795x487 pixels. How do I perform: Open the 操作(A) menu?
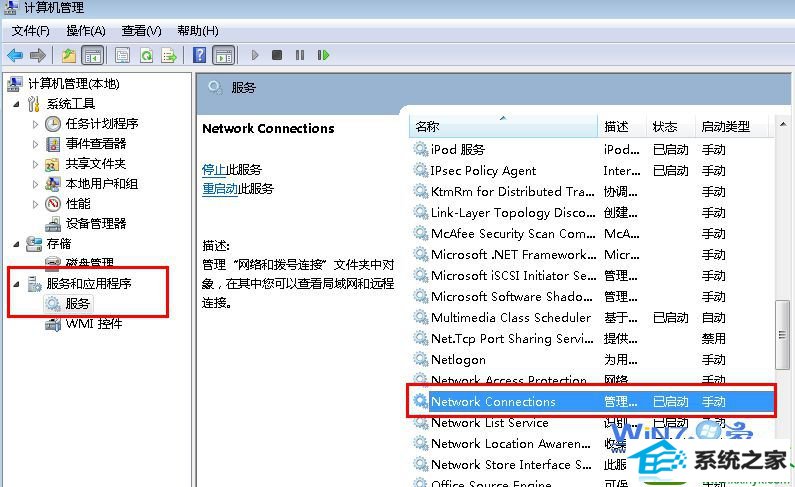click(x=86, y=31)
